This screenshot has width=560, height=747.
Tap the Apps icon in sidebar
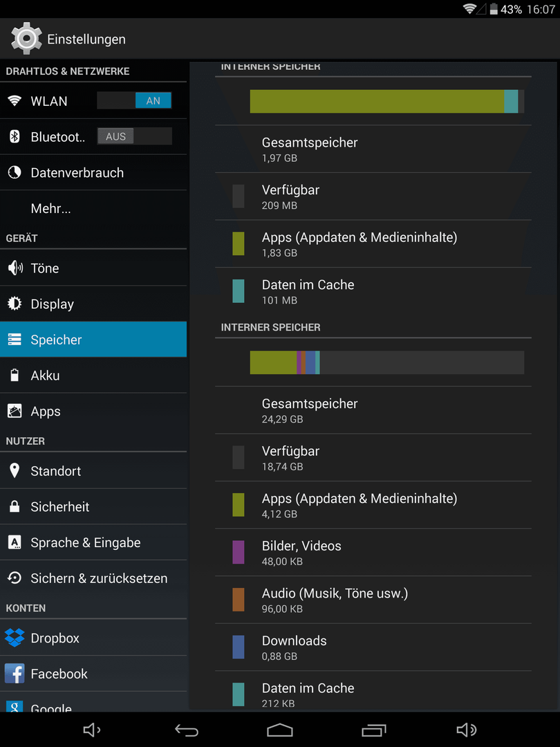[15, 411]
